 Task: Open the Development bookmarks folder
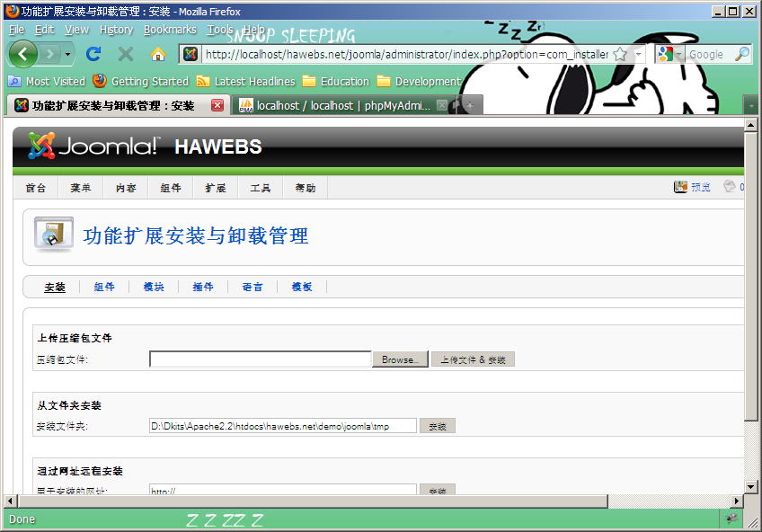pyautogui.click(x=419, y=81)
